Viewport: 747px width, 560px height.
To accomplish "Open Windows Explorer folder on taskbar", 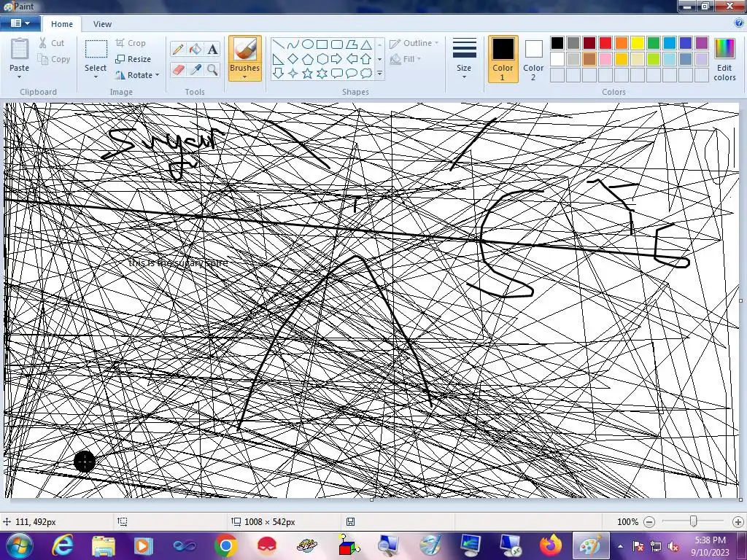I will [x=103, y=545].
